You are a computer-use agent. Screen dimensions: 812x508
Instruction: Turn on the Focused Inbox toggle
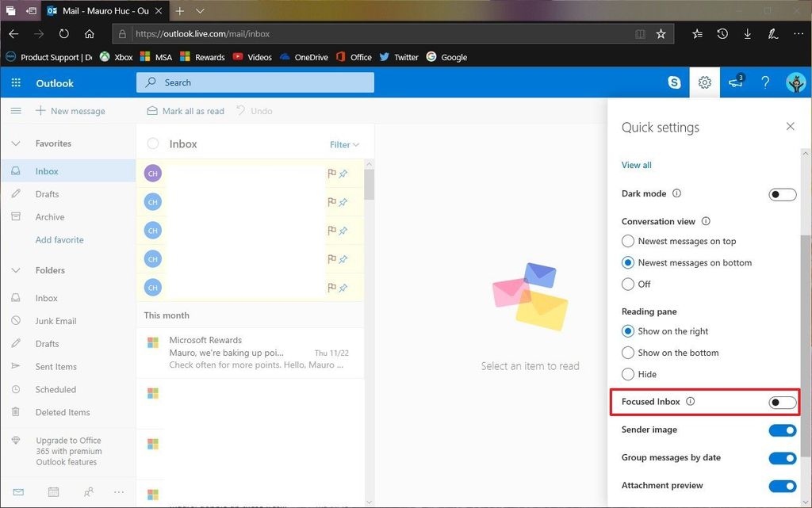click(782, 402)
